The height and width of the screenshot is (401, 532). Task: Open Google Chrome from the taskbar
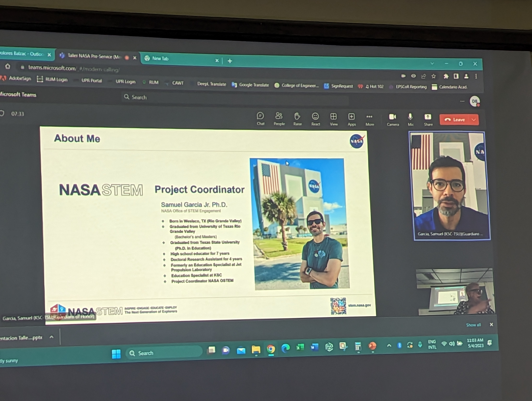click(271, 349)
